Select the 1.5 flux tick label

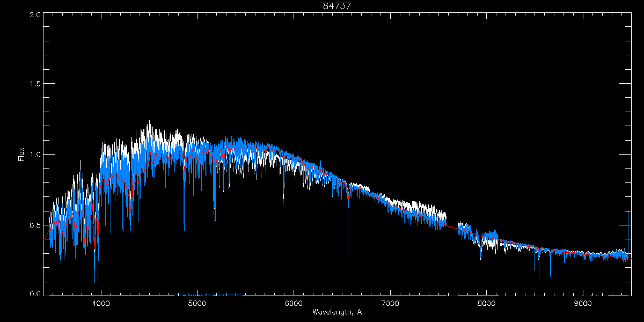tap(35, 84)
